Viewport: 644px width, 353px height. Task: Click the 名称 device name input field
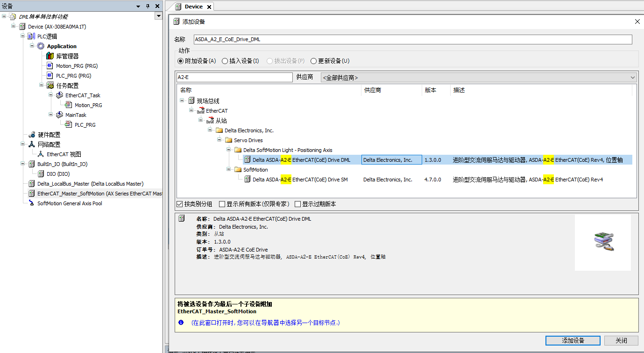point(413,39)
